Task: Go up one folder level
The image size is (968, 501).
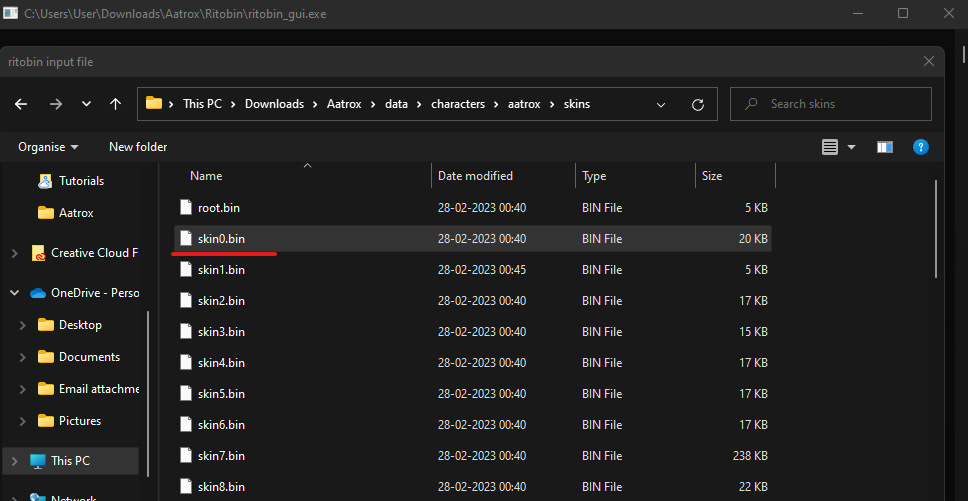Action: coord(115,104)
